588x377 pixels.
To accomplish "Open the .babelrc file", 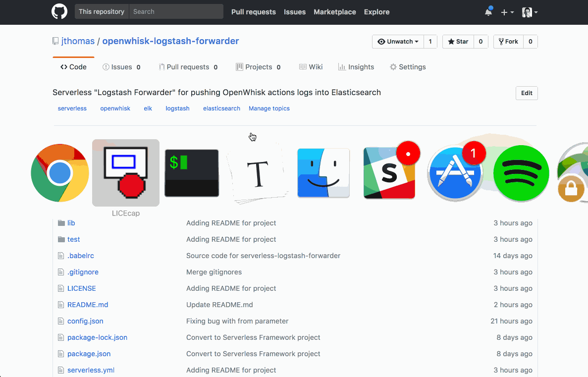I will pyautogui.click(x=81, y=256).
